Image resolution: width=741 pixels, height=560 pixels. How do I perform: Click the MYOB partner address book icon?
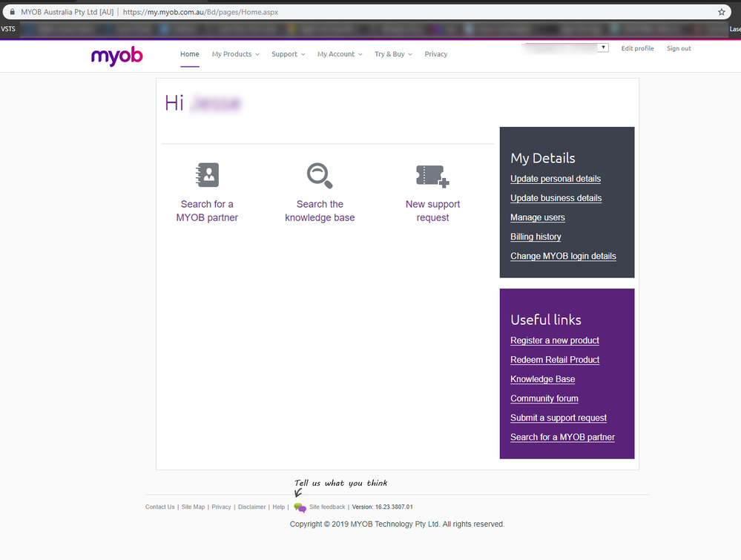[207, 175]
